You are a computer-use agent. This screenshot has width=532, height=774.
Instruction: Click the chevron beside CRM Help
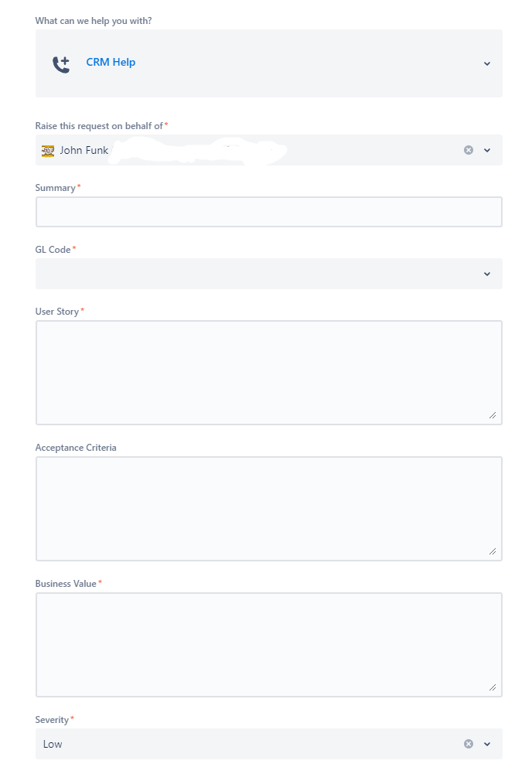click(487, 63)
